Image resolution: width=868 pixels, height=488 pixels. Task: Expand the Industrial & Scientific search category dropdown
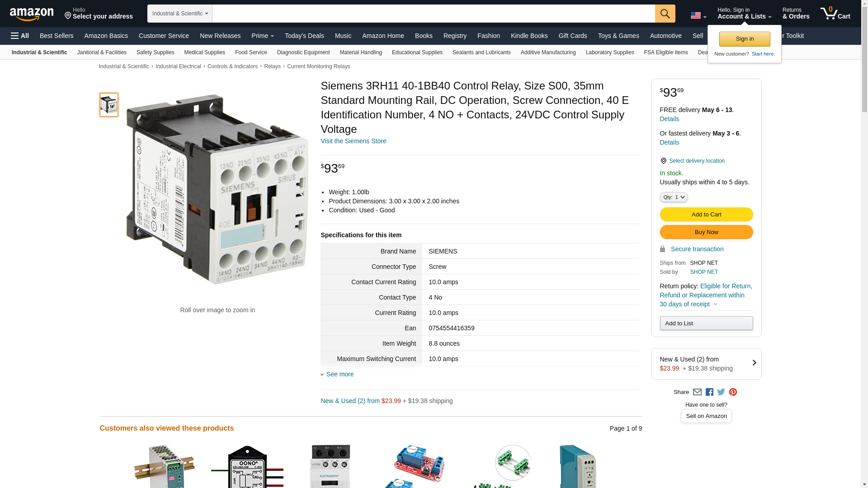(x=180, y=14)
